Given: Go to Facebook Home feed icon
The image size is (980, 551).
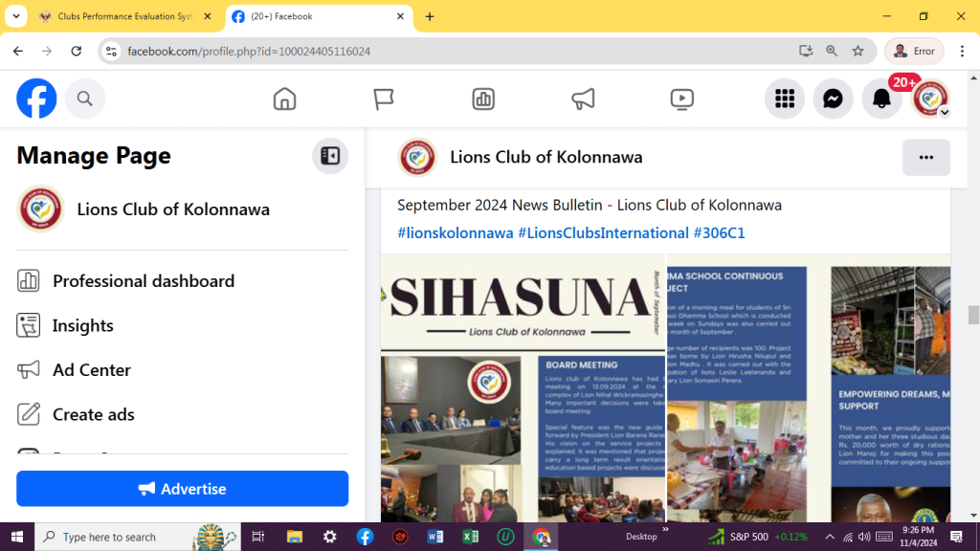Looking at the screenshot, I should point(284,99).
